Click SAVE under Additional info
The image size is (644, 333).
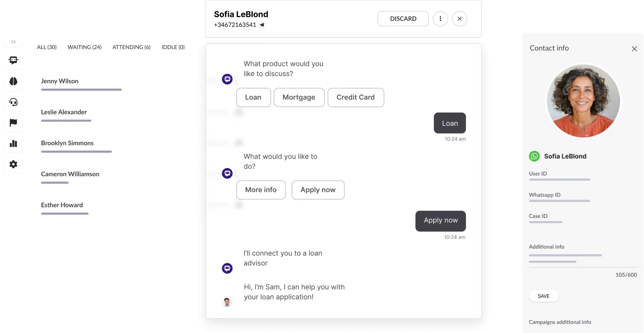[544, 296]
